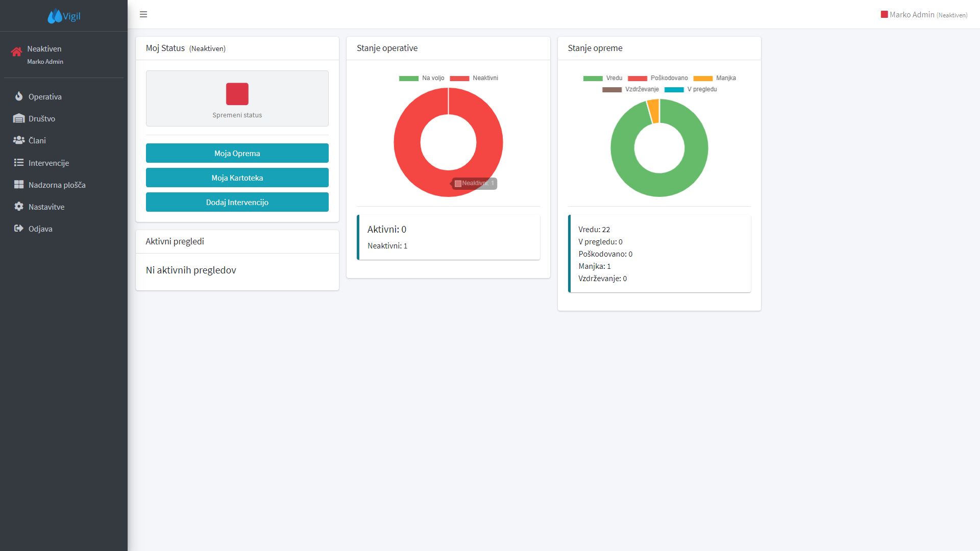The width and height of the screenshot is (980, 551).
Task: Toggle status via red Spremeni status square
Action: (237, 94)
